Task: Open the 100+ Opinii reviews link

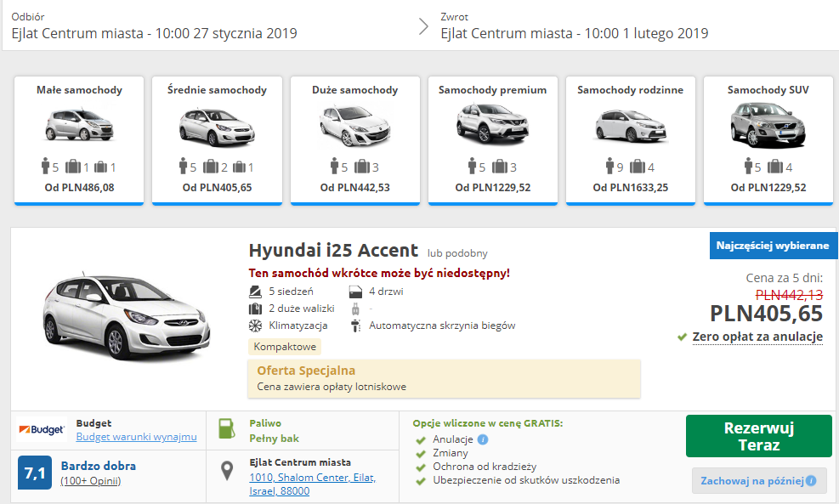Action: coord(91,481)
